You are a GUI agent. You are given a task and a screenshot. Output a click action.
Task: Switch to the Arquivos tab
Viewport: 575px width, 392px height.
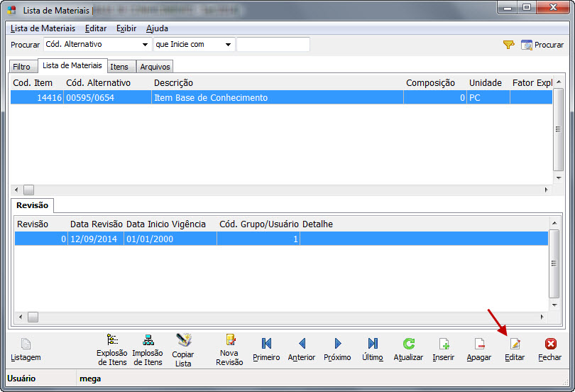(155, 67)
